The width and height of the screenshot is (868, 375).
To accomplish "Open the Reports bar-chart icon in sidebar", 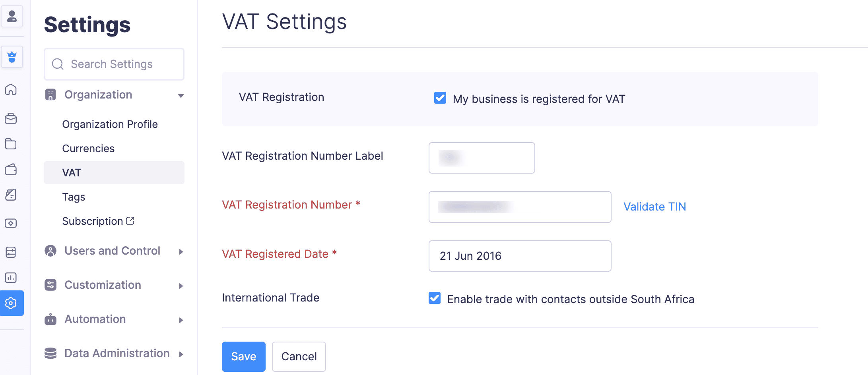I will tap(12, 278).
